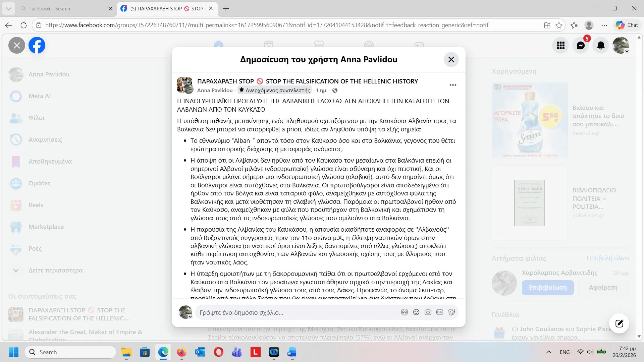Viewport: 644px width, 362px height.
Task: Open the Facebook apps grid menu
Action: 560,45
